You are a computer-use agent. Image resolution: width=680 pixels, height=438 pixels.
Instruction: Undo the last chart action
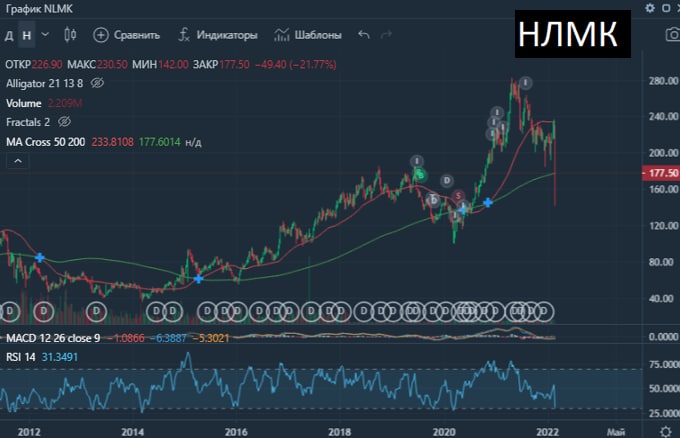click(x=364, y=34)
